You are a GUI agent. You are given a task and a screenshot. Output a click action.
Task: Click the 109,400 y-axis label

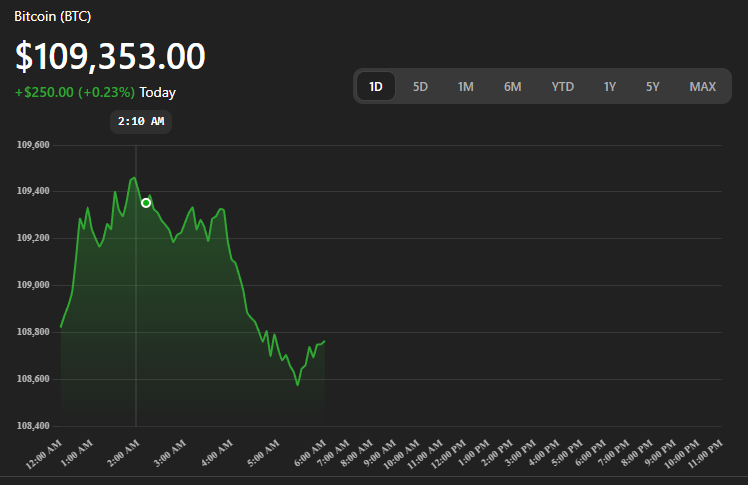[33, 191]
